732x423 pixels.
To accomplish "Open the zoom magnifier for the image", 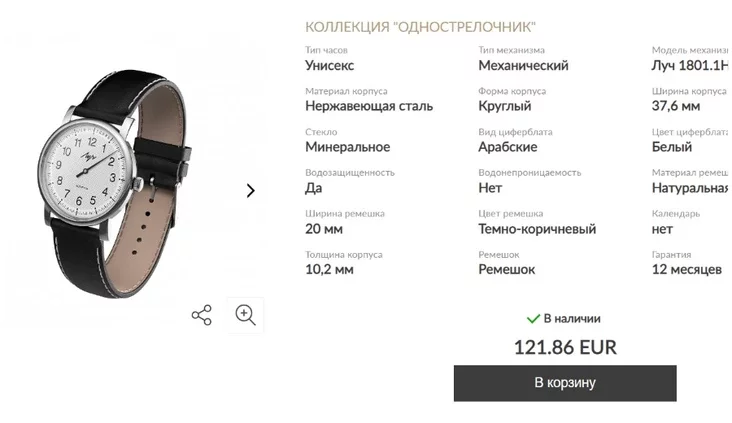I will pyautogui.click(x=246, y=315).
